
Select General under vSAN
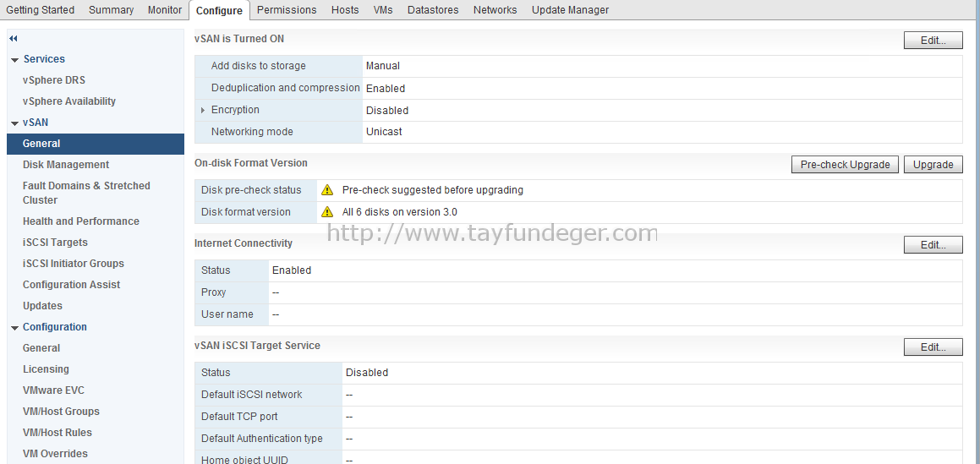click(x=96, y=144)
